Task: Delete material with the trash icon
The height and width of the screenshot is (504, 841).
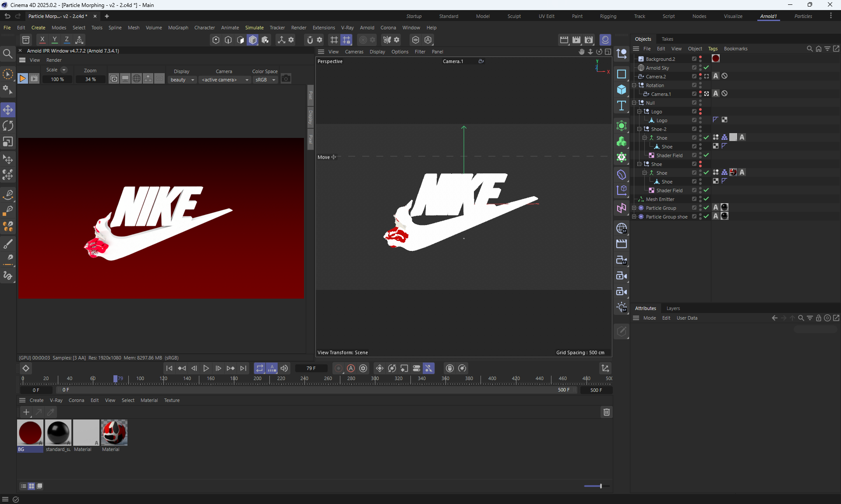Action: pyautogui.click(x=606, y=412)
